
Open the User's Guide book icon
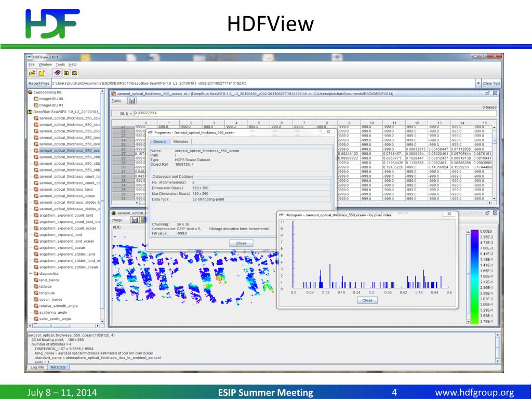point(57,73)
